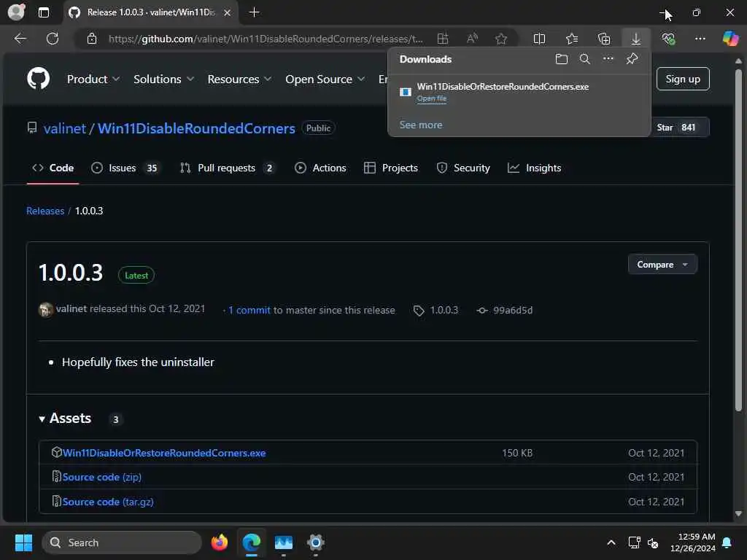Open the Projects tab
Viewport: 747px width, 560px height.
(x=391, y=168)
